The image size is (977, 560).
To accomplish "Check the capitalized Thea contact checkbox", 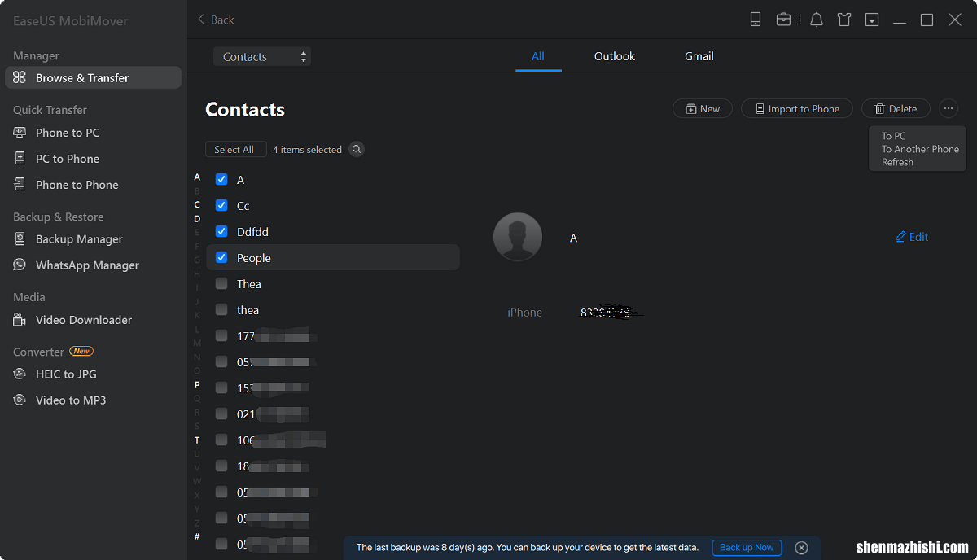I will pos(221,283).
